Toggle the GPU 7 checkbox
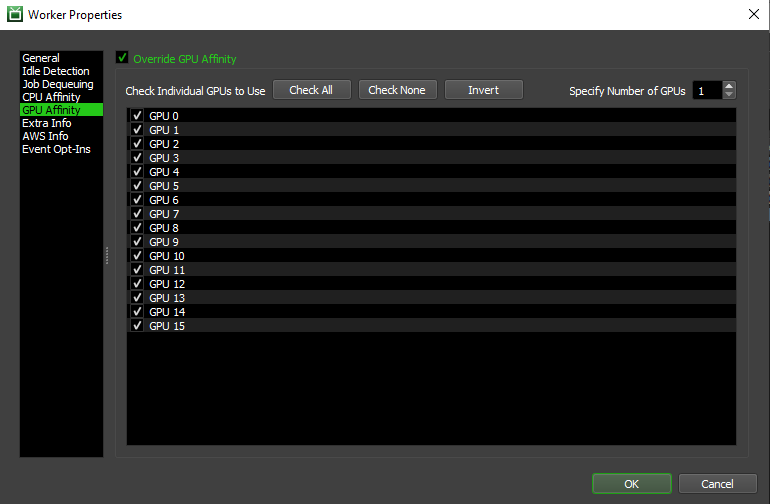Image resolution: width=770 pixels, height=504 pixels. click(137, 214)
